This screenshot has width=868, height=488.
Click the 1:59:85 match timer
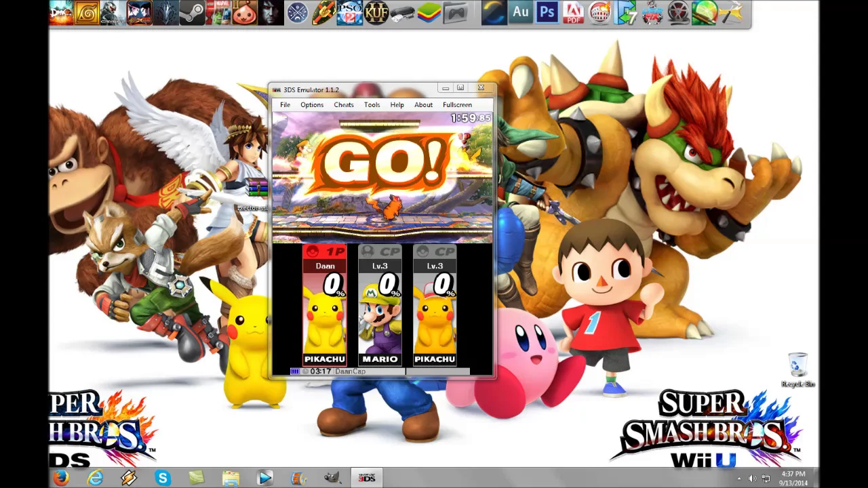pos(471,119)
